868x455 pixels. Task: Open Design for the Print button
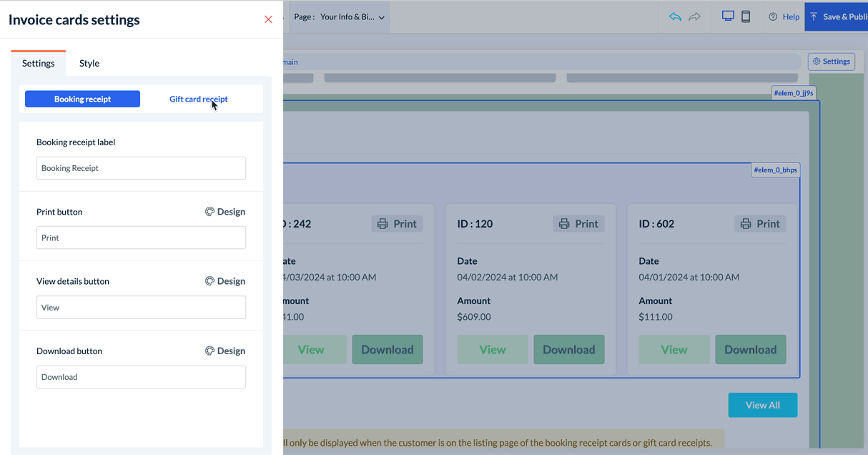(225, 212)
